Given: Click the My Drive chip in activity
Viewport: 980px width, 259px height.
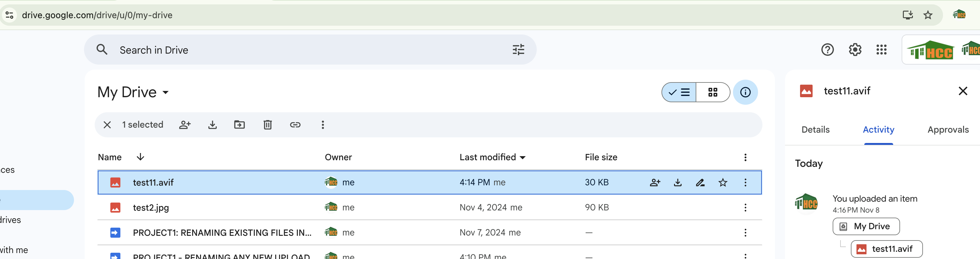Looking at the screenshot, I should 866,227.
